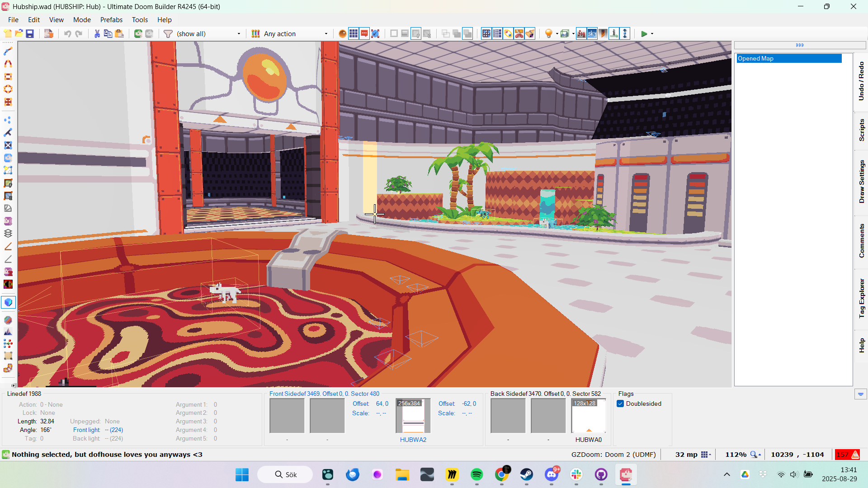
Task: Open the Tag Explorer side panel
Action: point(861,298)
